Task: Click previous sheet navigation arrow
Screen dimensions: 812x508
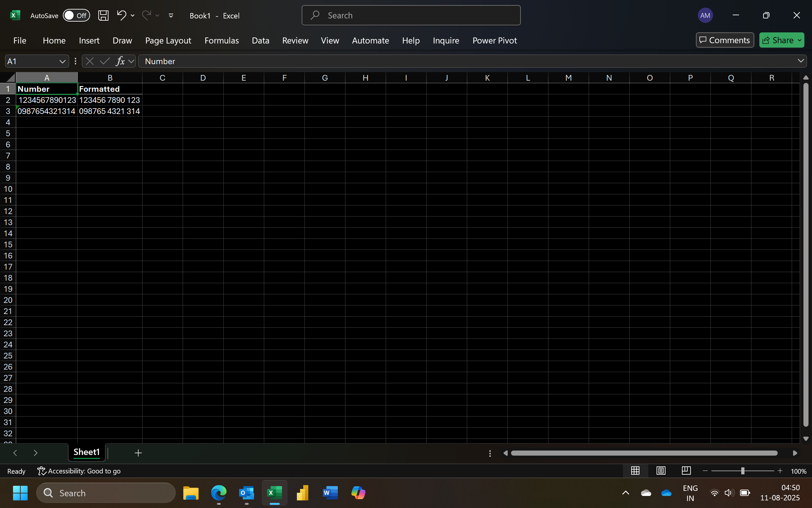Action: click(15, 453)
